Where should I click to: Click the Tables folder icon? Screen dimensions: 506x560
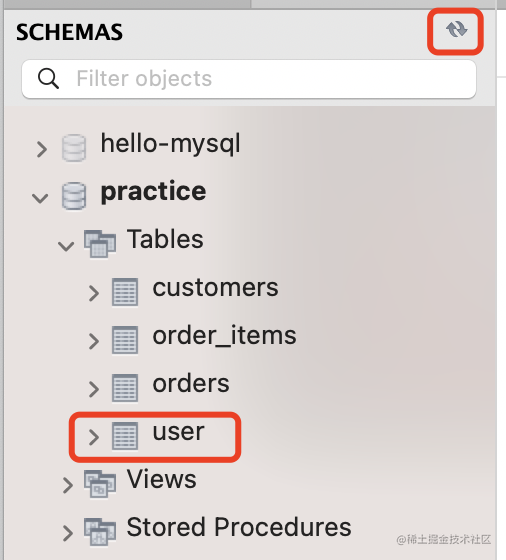click(100, 244)
